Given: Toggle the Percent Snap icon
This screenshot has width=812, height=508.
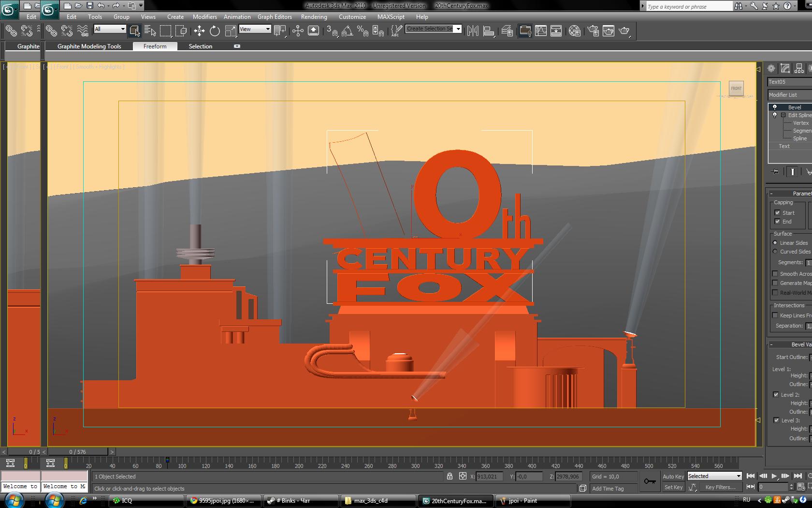Looking at the screenshot, I should (362, 31).
